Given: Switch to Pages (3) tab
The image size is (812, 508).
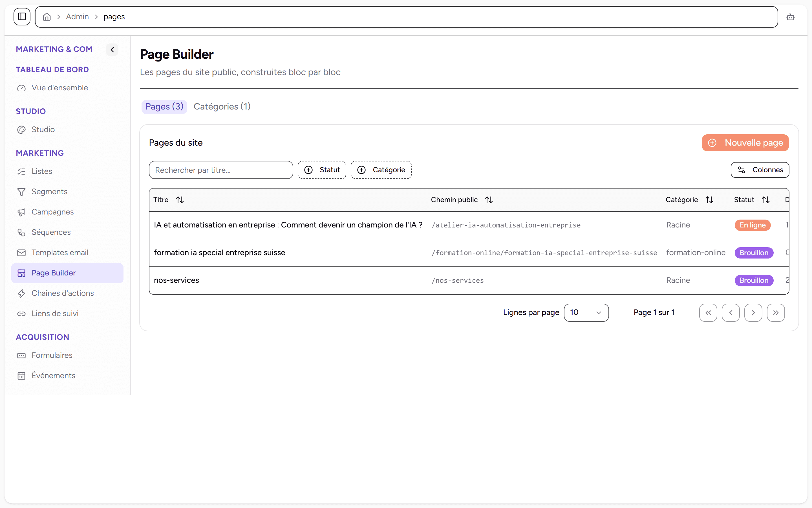Looking at the screenshot, I should click(164, 106).
